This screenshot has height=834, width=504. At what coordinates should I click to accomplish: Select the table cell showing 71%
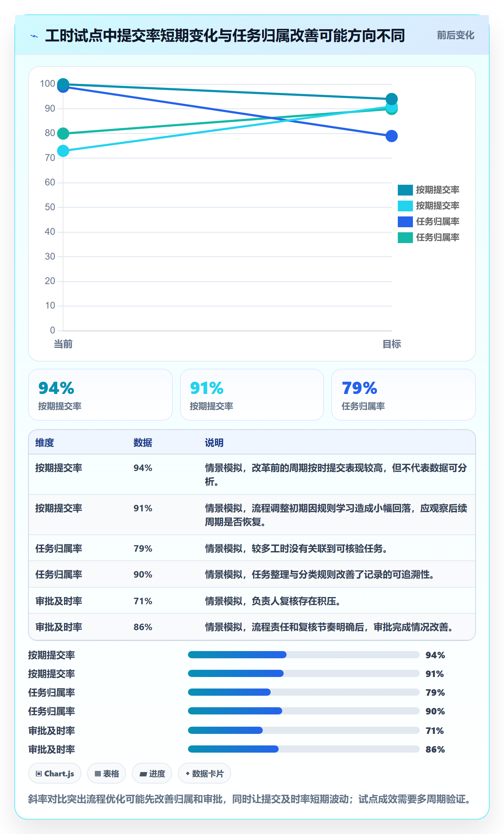[x=143, y=601]
